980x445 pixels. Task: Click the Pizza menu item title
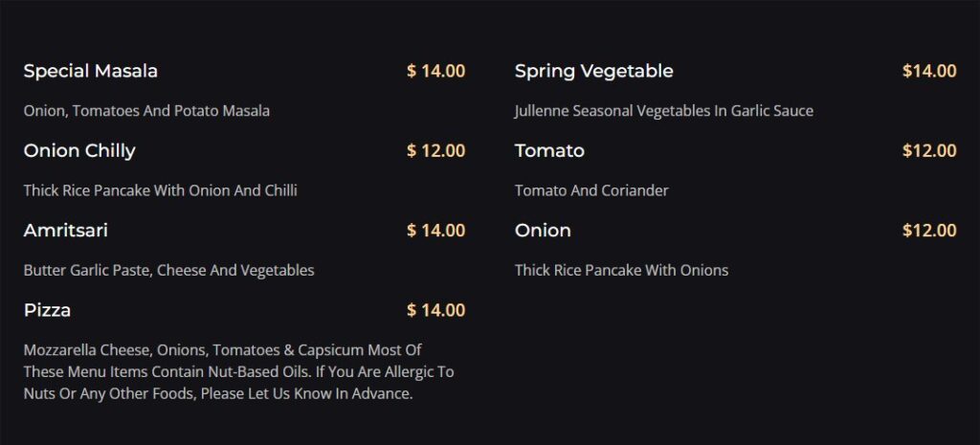(47, 310)
